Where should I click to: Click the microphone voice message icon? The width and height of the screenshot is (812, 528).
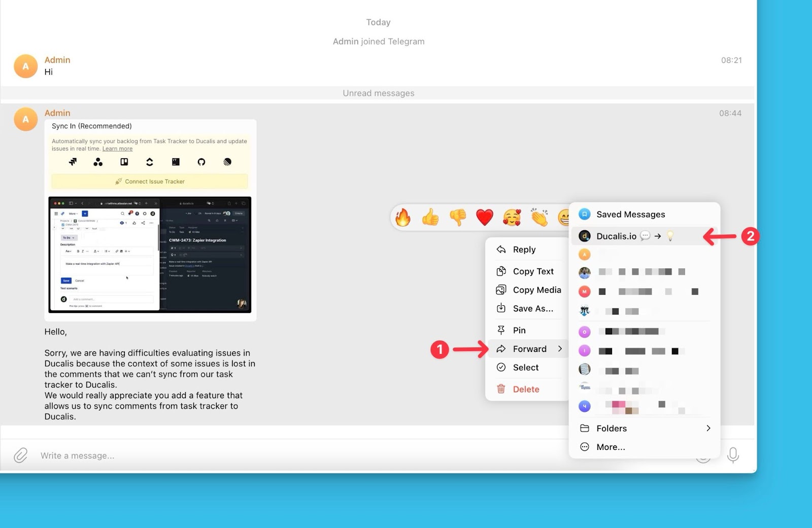(732, 455)
